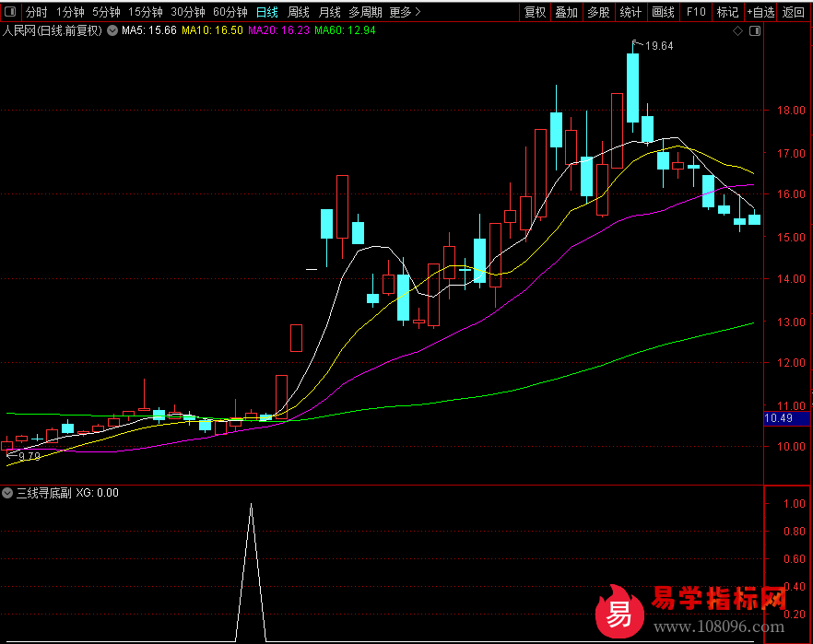
Task: Click the 标记 mark button
Action: point(727,12)
